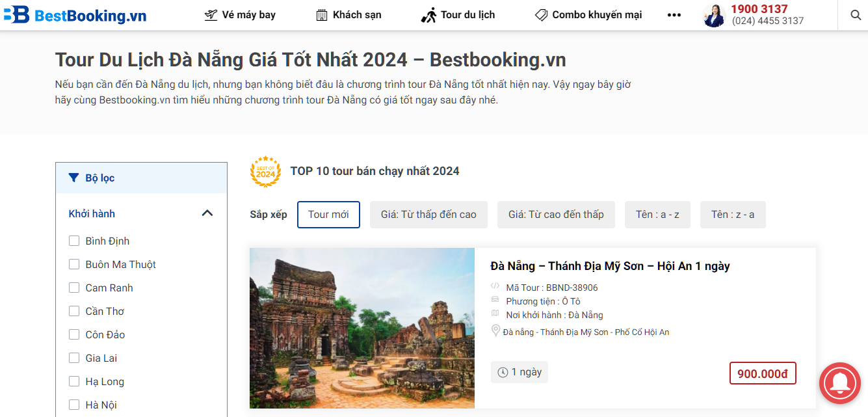Click the Tour Du Lịch Đà Nẵng page heading
This screenshot has height=417, width=868.
[x=310, y=60]
